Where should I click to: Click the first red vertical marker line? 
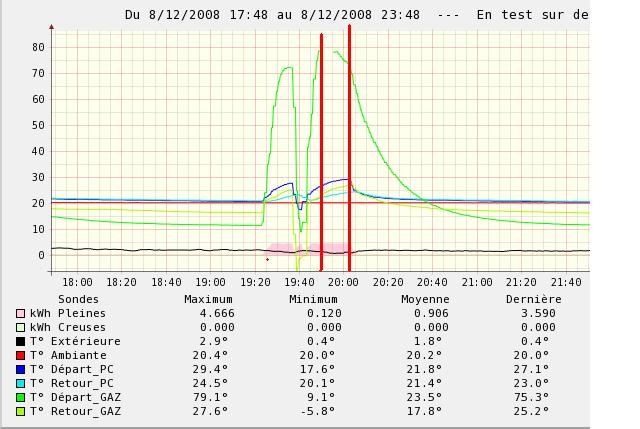pyautogui.click(x=321, y=150)
